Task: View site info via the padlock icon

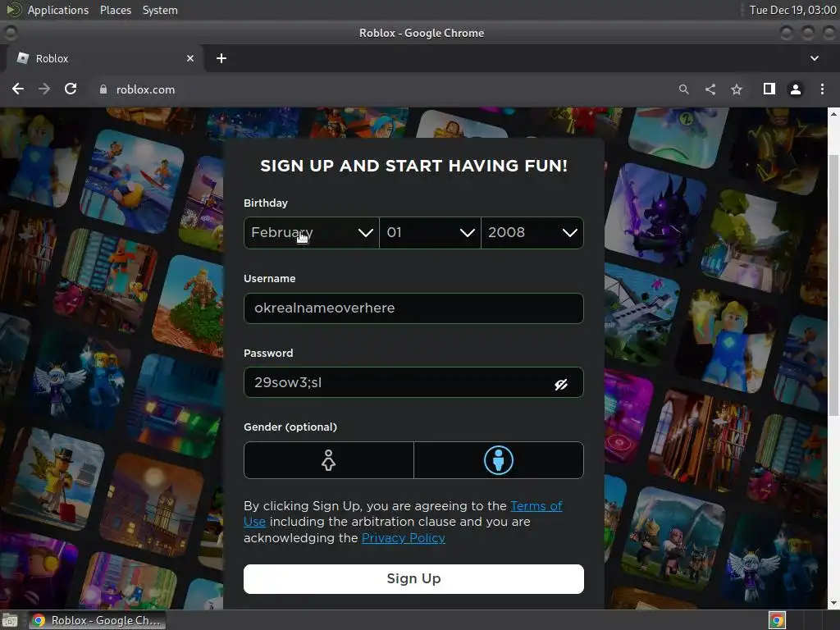Action: coord(103,89)
